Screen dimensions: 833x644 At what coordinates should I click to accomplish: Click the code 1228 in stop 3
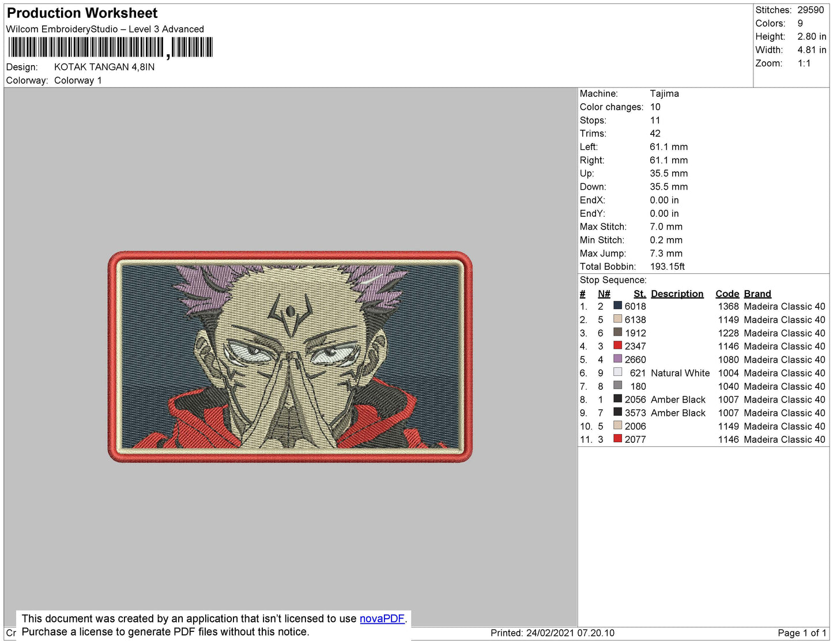(728, 333)
